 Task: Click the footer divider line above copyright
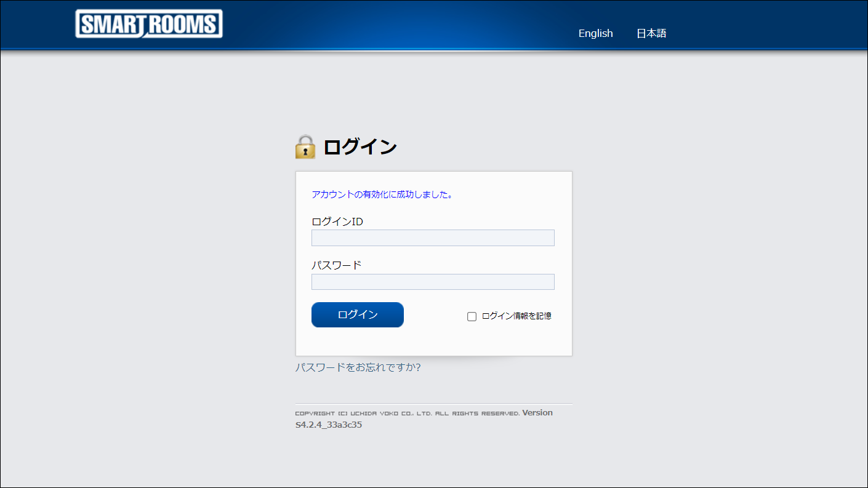tap(434, 404)
